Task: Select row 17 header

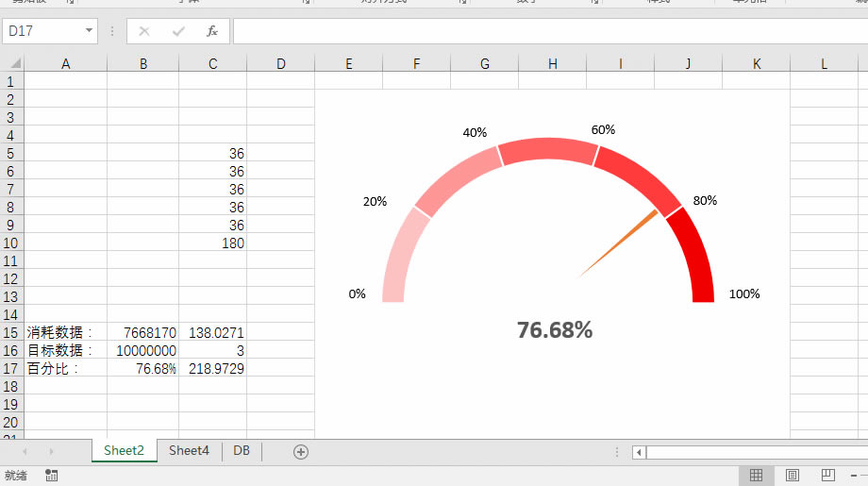Action: click(11, 369)
